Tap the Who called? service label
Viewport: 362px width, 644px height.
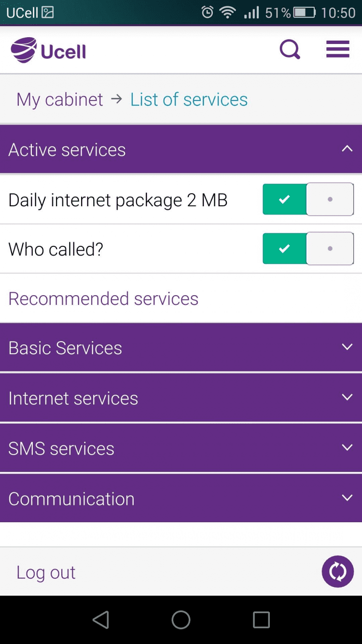point(56,249)
